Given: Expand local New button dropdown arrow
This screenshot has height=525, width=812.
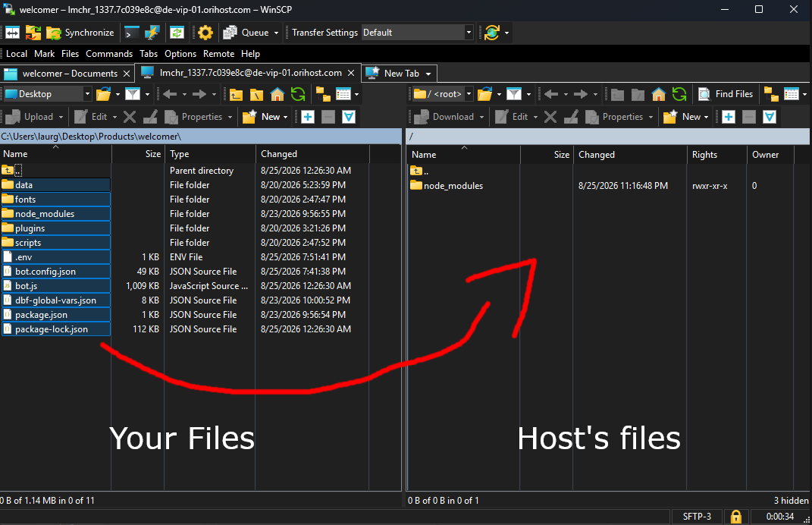Looking at the screenshot, I should pos(285,117).
